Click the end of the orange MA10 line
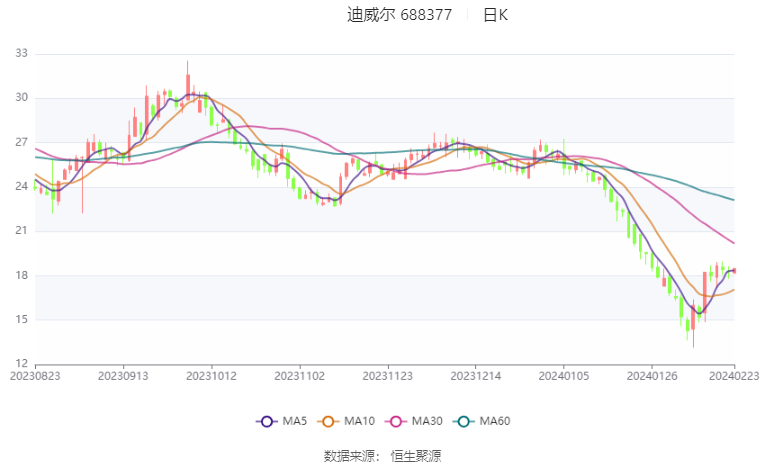The height and width of the screenshot is (465, 765). (733, 290)
